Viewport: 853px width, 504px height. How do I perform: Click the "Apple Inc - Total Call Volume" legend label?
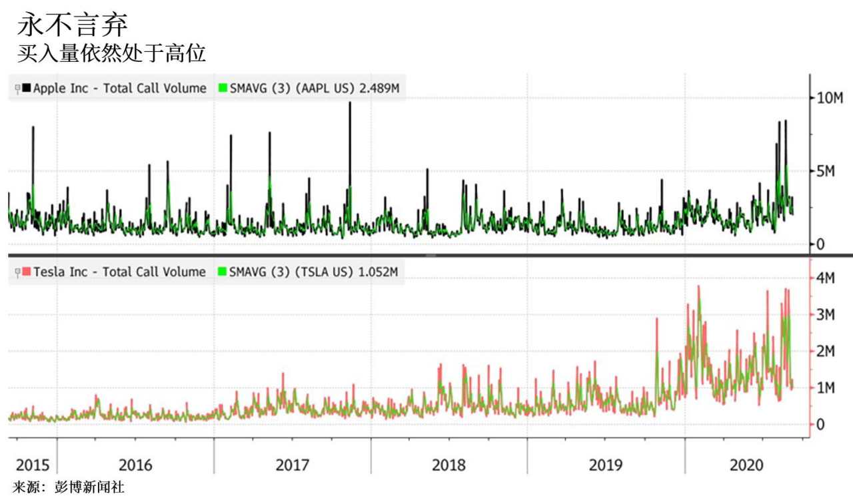coord(120,88)
